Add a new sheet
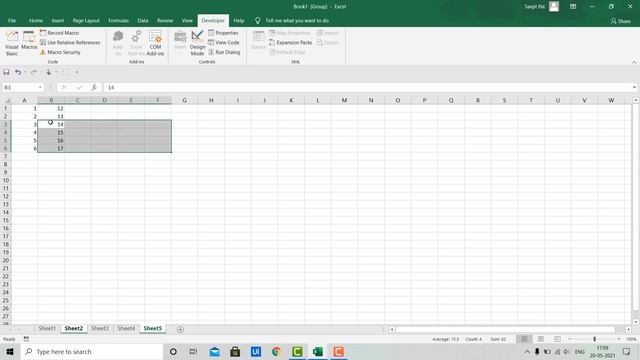This screenshot has width=640, height=360. (180, 329)
